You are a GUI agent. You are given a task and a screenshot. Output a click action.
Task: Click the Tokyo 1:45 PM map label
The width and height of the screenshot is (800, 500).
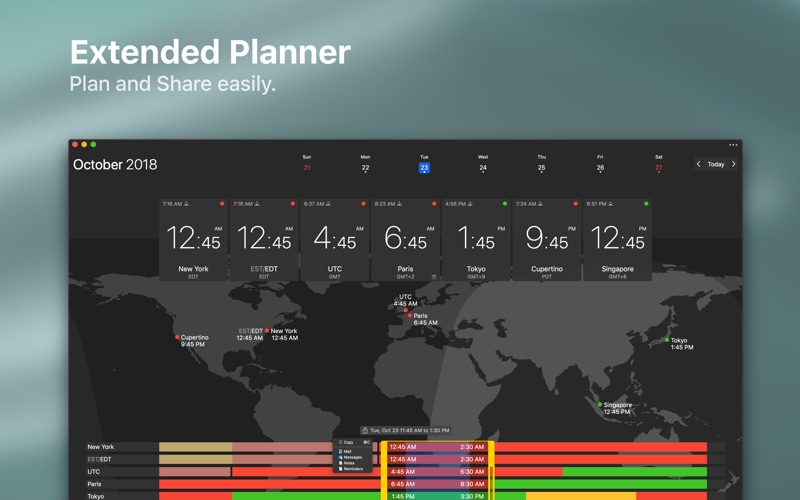pyautogui.click(x=682, y=343)
